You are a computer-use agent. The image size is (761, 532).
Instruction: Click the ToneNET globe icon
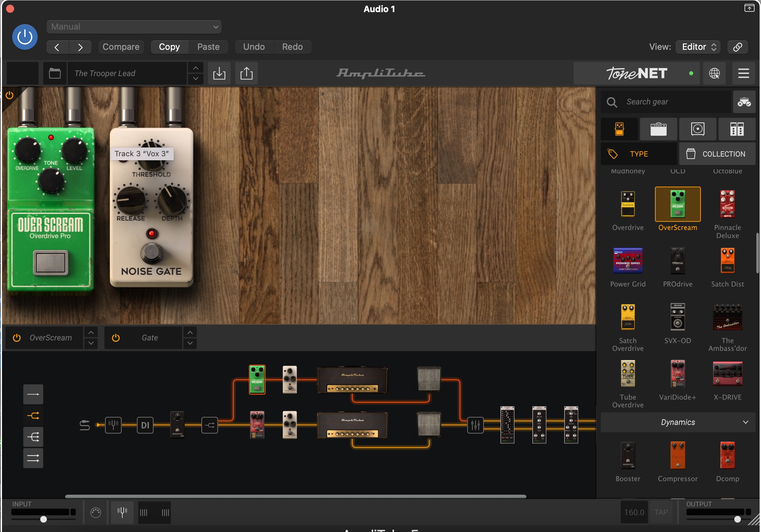[x=714, y=73]
